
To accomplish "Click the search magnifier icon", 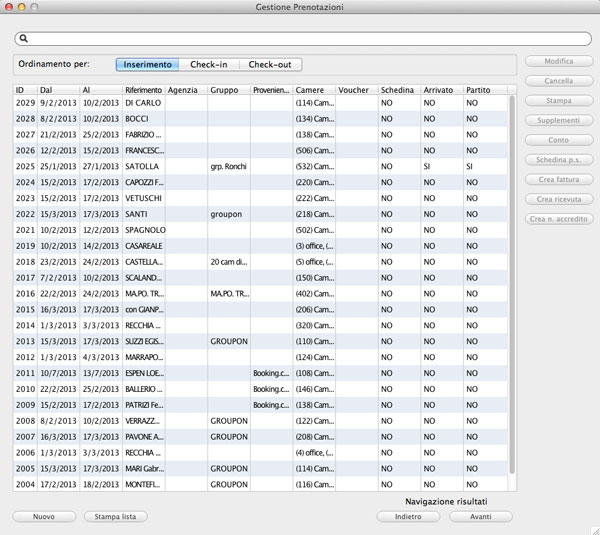I will pos(23,38).
